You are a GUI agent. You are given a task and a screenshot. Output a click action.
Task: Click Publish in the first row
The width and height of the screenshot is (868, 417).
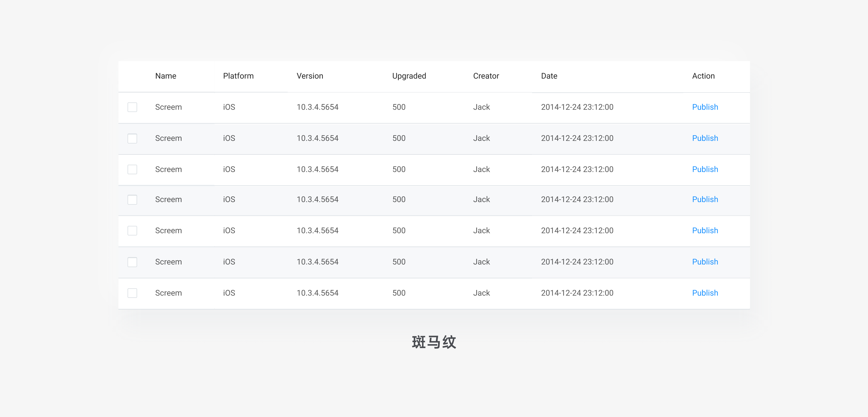click(705, 107)
